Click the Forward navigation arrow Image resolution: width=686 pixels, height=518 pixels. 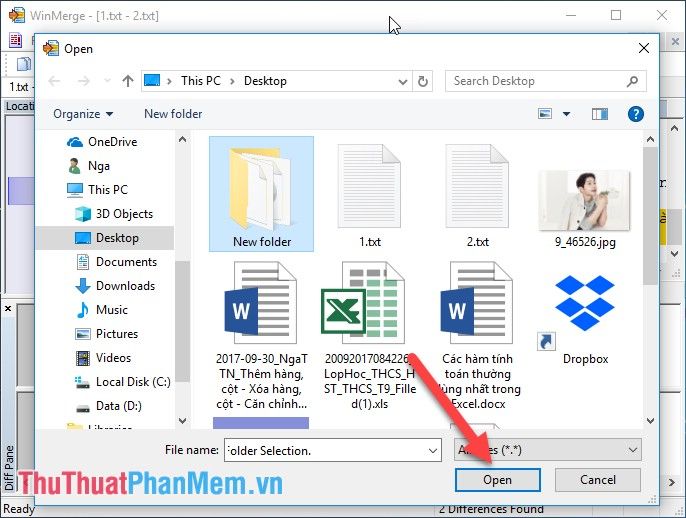pos(84,81)
